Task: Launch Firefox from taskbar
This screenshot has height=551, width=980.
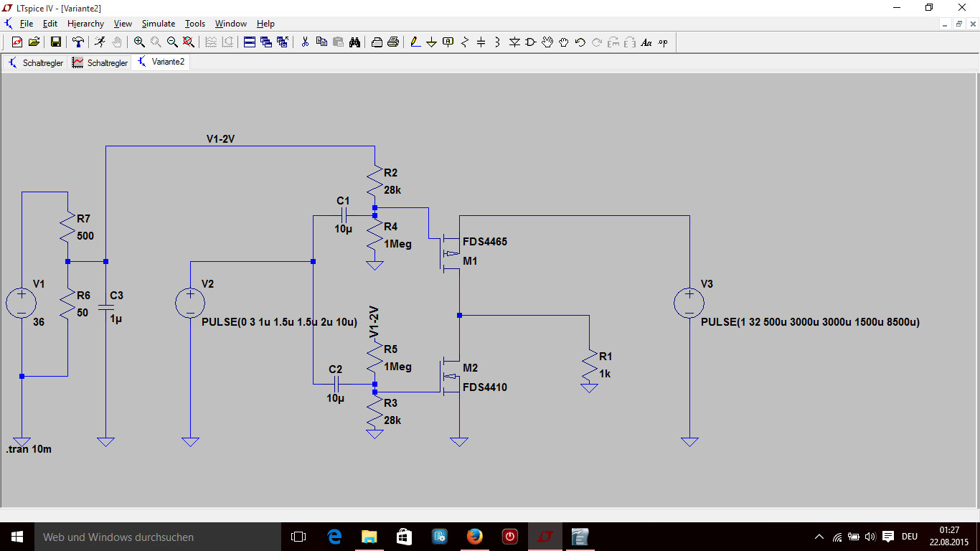Action: pyautogui.click(x=474, y=537)
